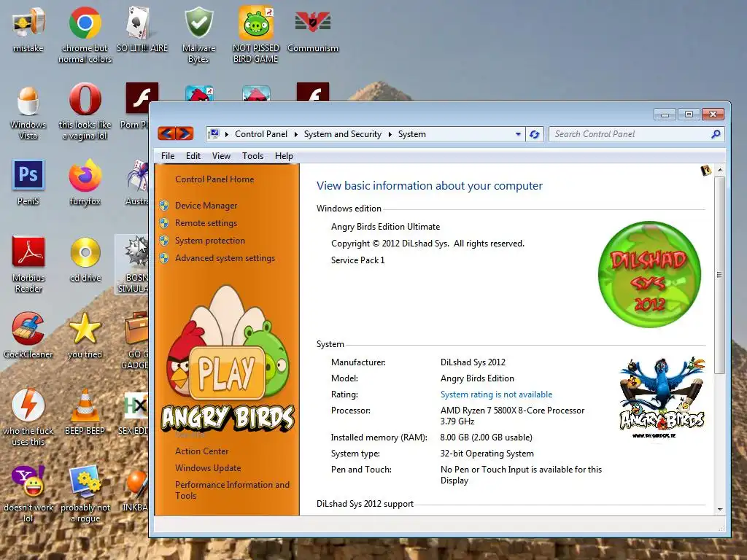Viewport: 747px width, 560px height.
Task: Open the 'probably not a rogue' icon
Action: [85, 494]
